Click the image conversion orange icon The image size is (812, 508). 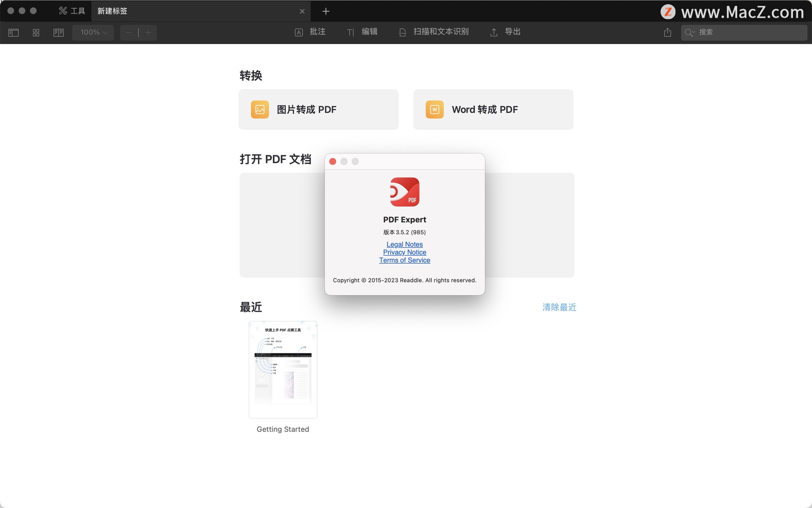point(260,110)
